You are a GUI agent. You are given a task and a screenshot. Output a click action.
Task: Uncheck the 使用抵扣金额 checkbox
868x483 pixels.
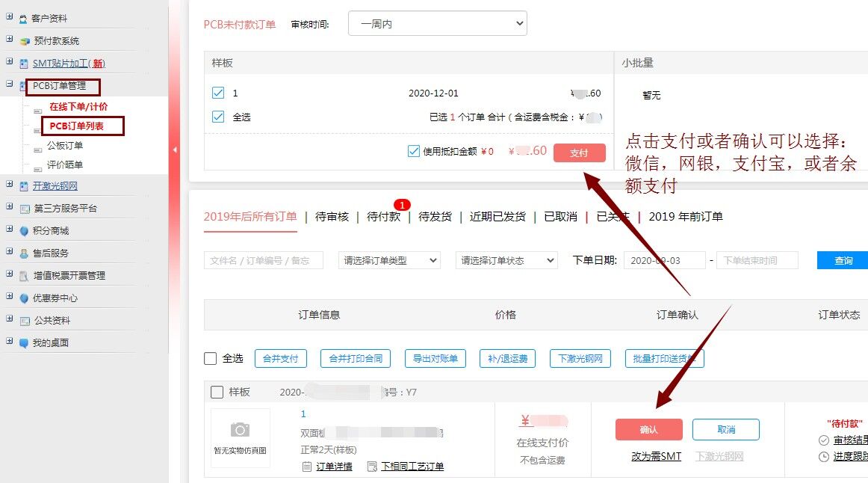414,151
